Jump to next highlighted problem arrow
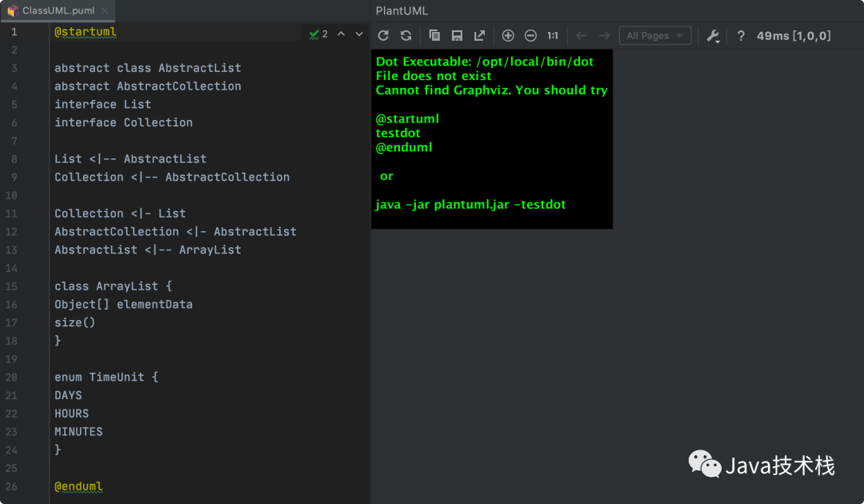864x504 pixels. tap(359, 34)
